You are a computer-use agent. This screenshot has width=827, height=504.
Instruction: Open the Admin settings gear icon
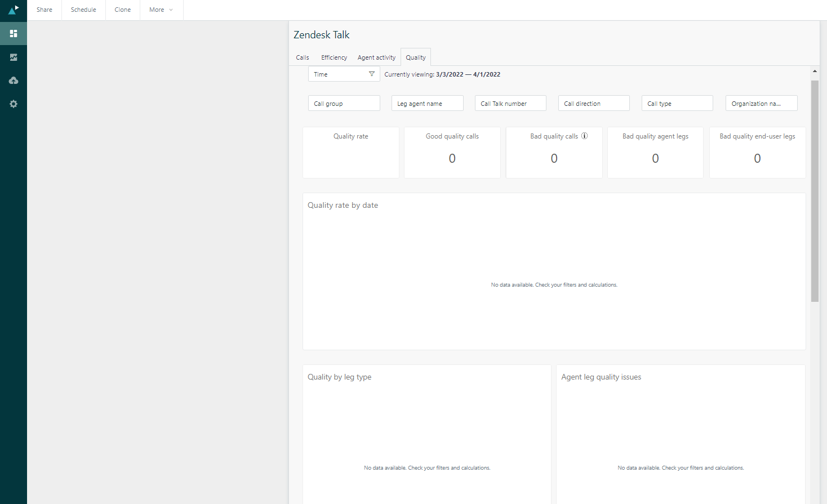pos(14,104)
